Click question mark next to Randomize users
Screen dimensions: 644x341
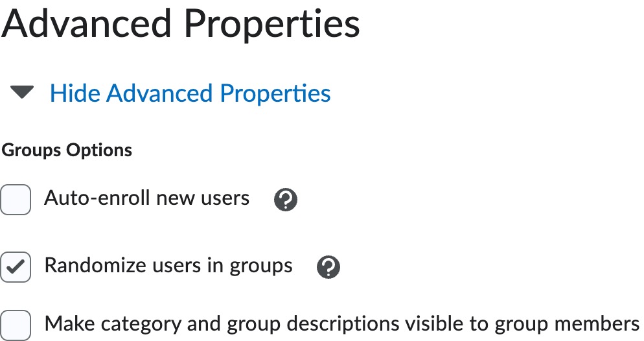coord(328,267)
